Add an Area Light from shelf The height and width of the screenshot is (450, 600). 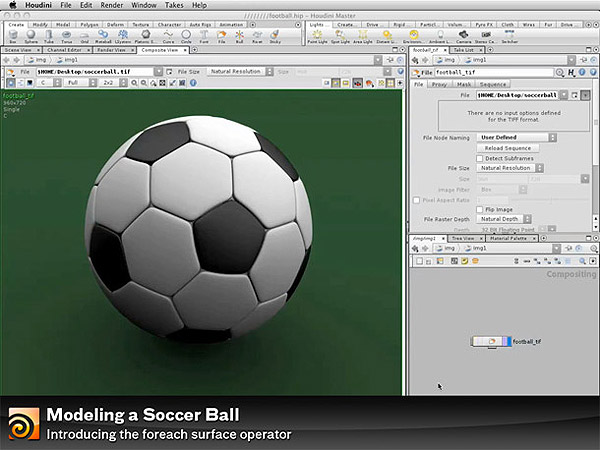pyautogui.click(x=363, y=37)
